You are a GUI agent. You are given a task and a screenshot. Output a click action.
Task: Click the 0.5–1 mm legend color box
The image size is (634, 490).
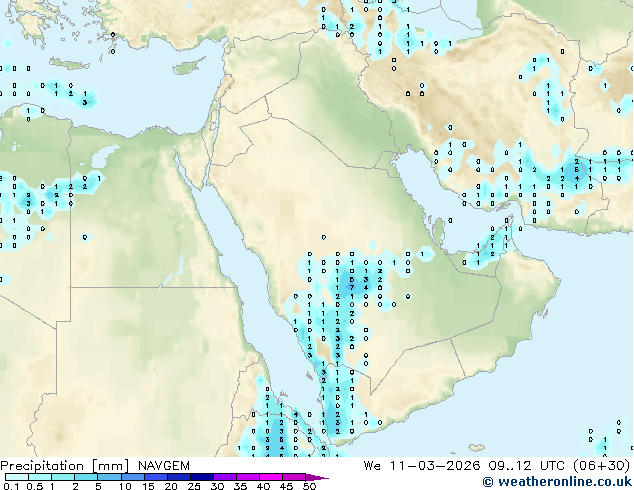tap(40, 477)
